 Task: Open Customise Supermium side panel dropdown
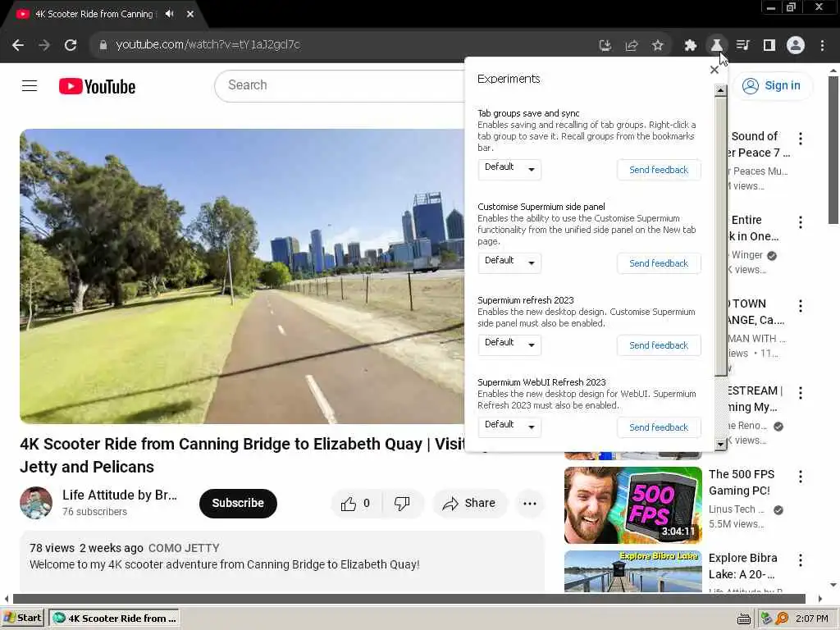pos(509,262)
